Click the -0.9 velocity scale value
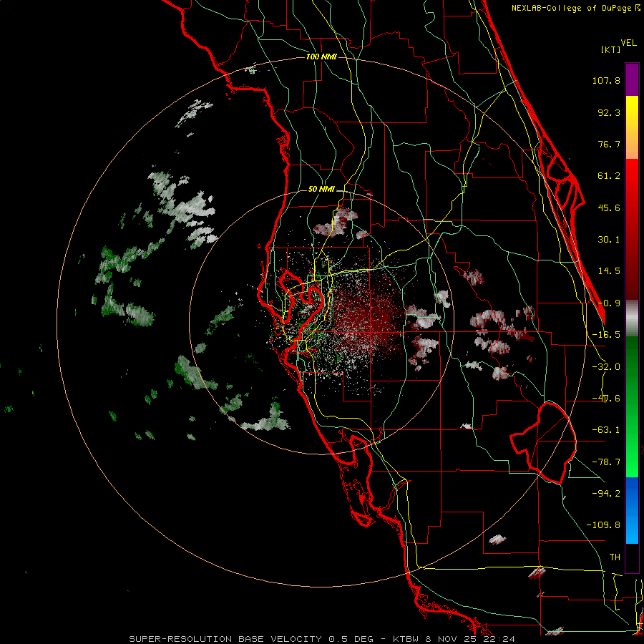 [609, 303]
